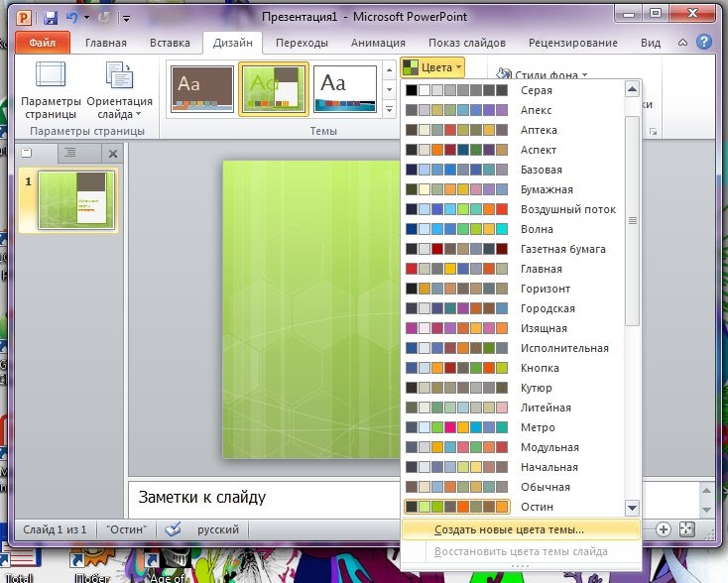The image size is (728, 583).
Task: Open PowerPoint help question mark icon
Action: tap(704, 43)
